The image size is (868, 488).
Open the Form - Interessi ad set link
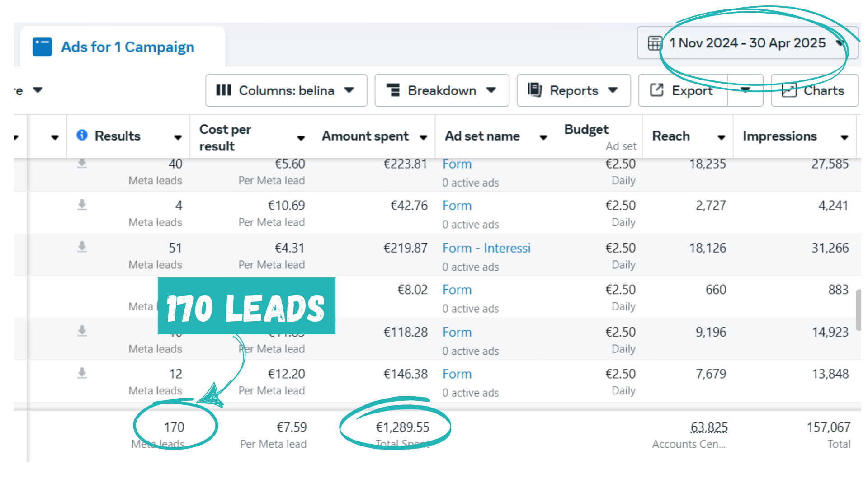486,248
